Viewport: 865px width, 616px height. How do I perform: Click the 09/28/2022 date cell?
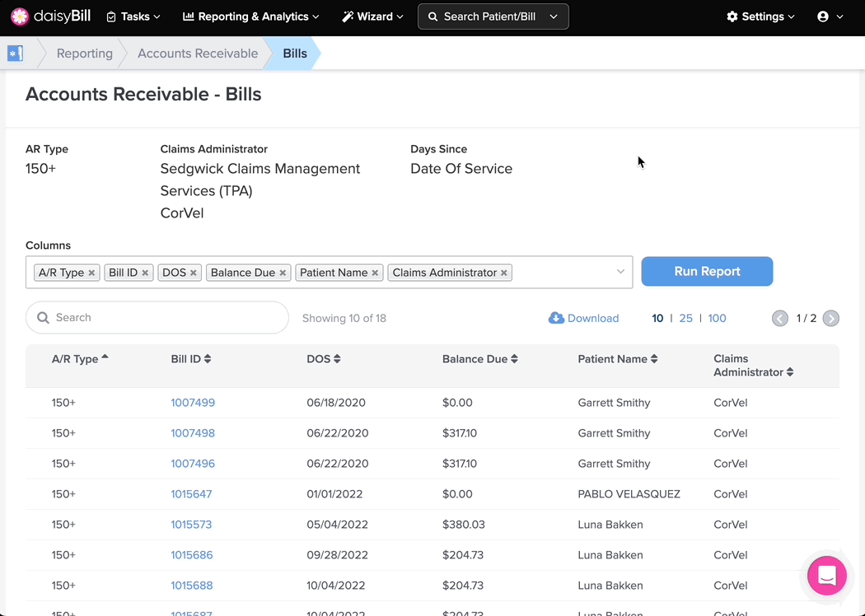point(337,555)
